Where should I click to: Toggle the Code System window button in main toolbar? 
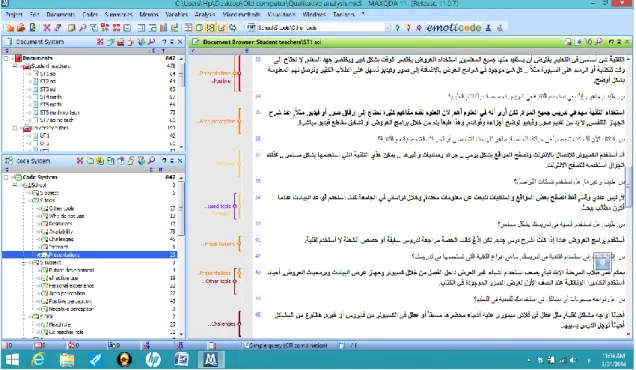coord(210,28)
